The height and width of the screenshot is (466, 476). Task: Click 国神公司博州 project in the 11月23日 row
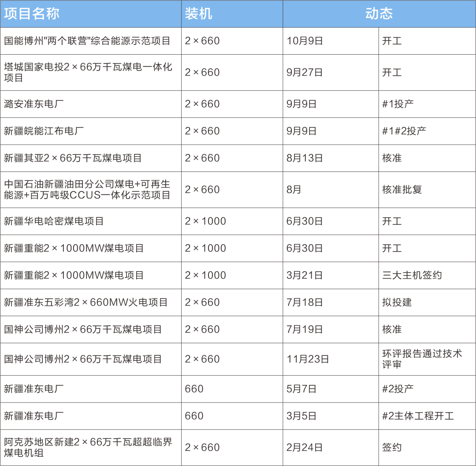point(91,359)
